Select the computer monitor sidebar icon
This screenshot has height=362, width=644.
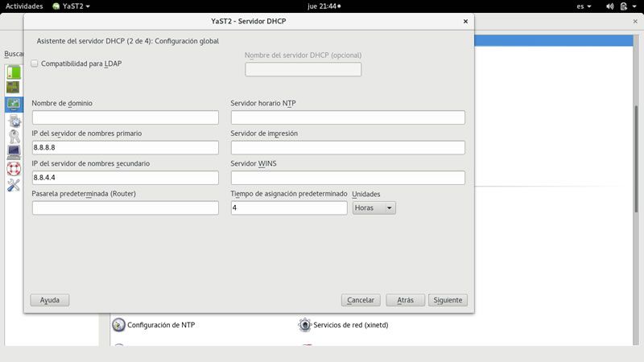click(14, 151)
